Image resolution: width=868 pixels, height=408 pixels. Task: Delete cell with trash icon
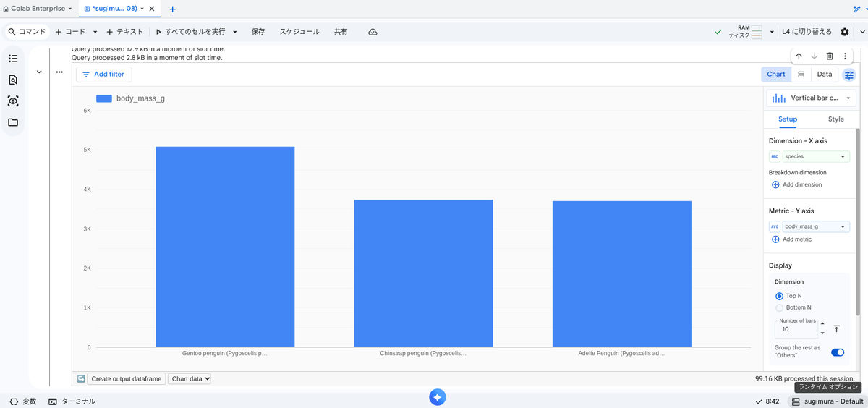830,56
